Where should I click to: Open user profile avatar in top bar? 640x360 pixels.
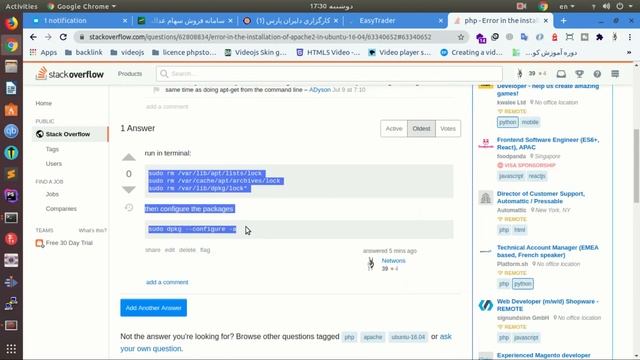[x=519, y=73]
